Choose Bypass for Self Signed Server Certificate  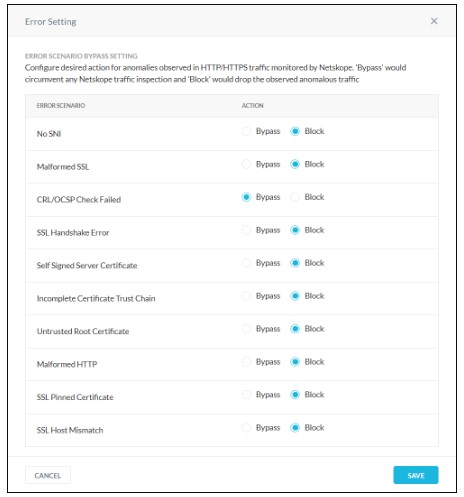tap(246, 263)
